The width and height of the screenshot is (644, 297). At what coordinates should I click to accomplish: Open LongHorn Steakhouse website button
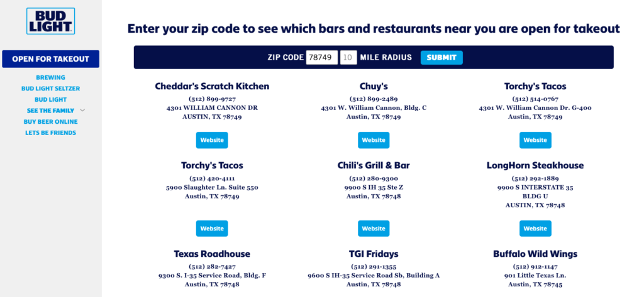click(x=535, y=229)
